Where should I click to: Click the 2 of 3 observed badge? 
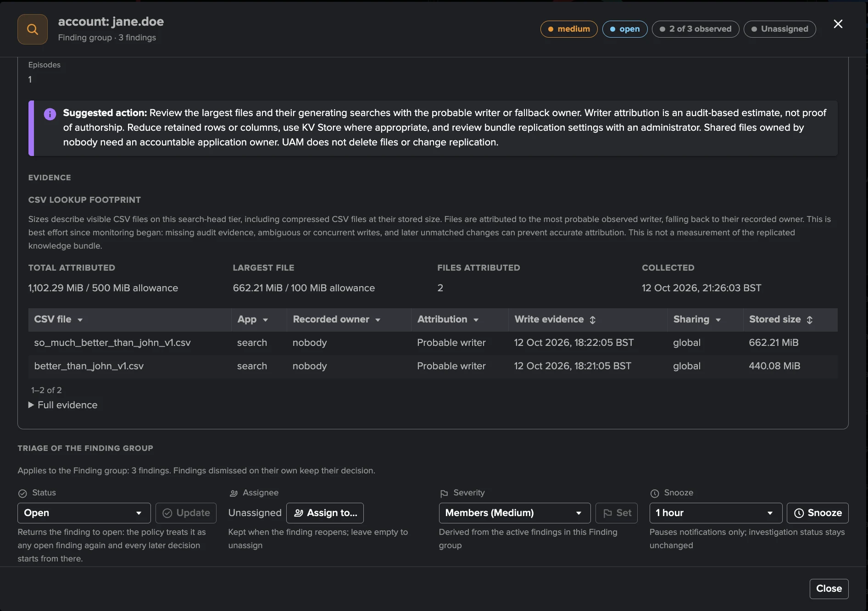696,29
